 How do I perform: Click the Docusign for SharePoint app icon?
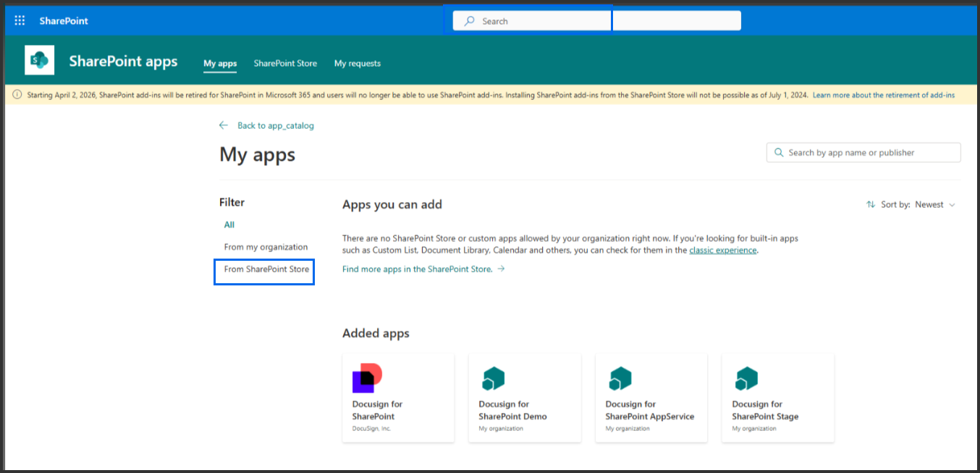point(367,378)
